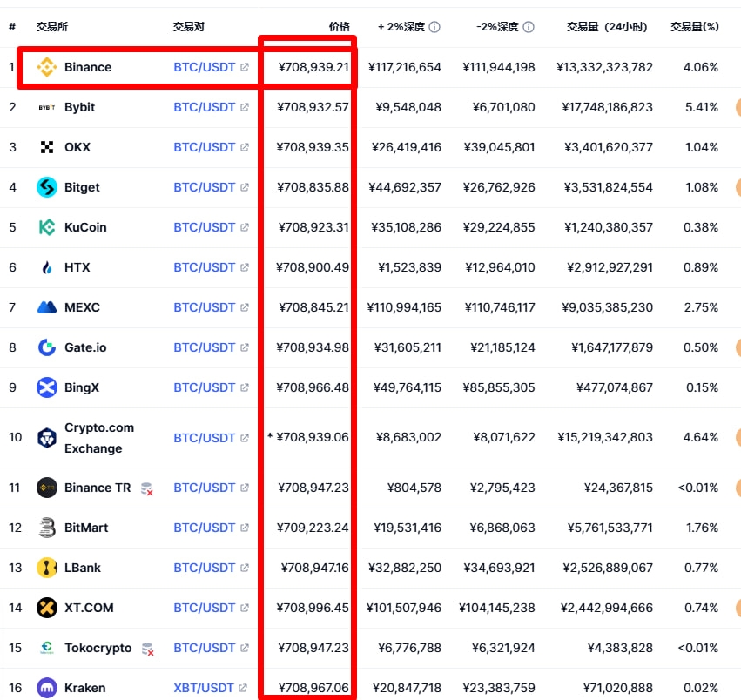Select LBank volume ¥2,526,889,067
741x700 pixels.
pyautogui.click(x=608, y=568)
